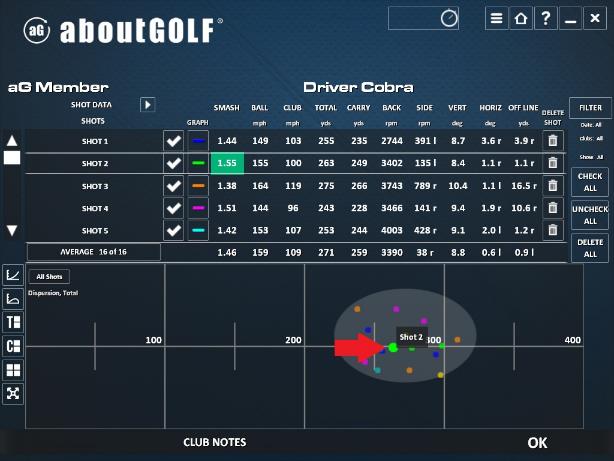Click Driver Cobra club title
The width and height of the screenshot is (614, 461).
coord(358,87)
